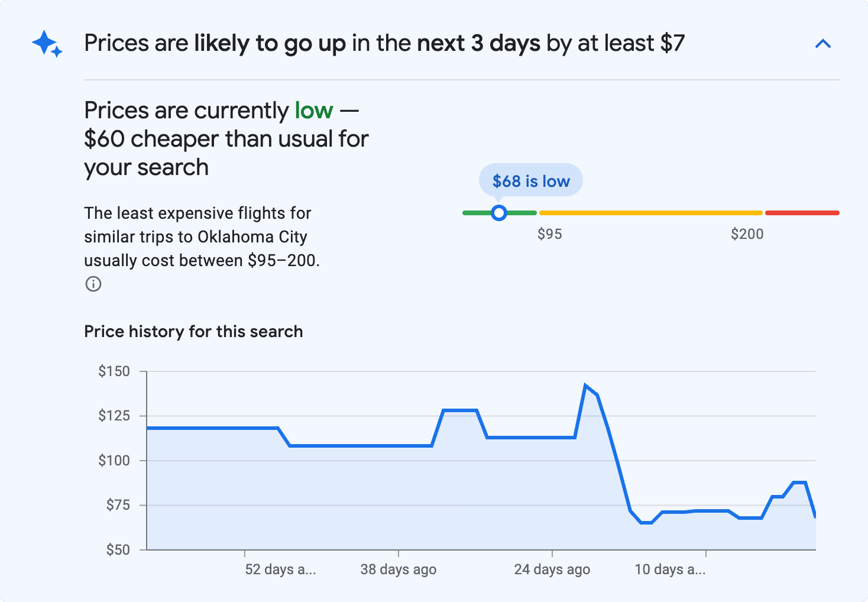Click the $150 gridline label on chart

tap(115, 371)
